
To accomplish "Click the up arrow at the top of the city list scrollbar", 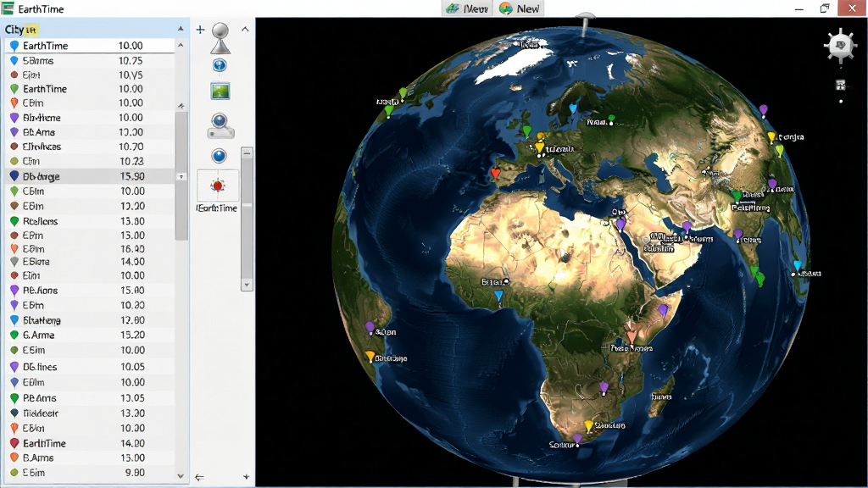I will pos(181,46).
